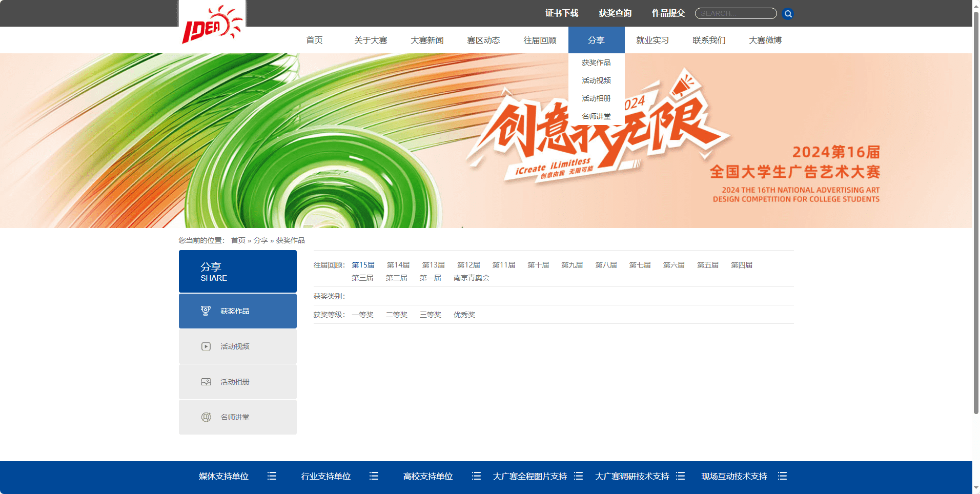The height and width of the screenshot is (494, 980).
Task: Filter awards by 优秀奖
Action: [x=464, y=315]
